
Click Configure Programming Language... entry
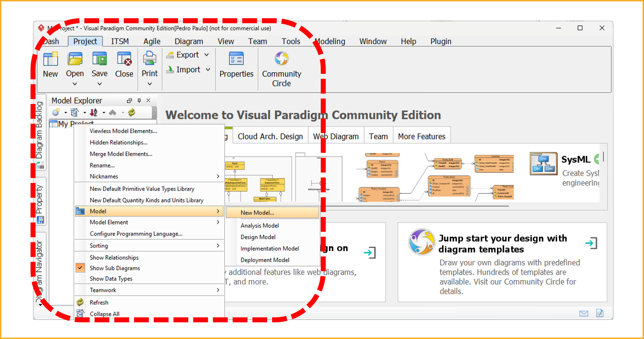(149, 234)
